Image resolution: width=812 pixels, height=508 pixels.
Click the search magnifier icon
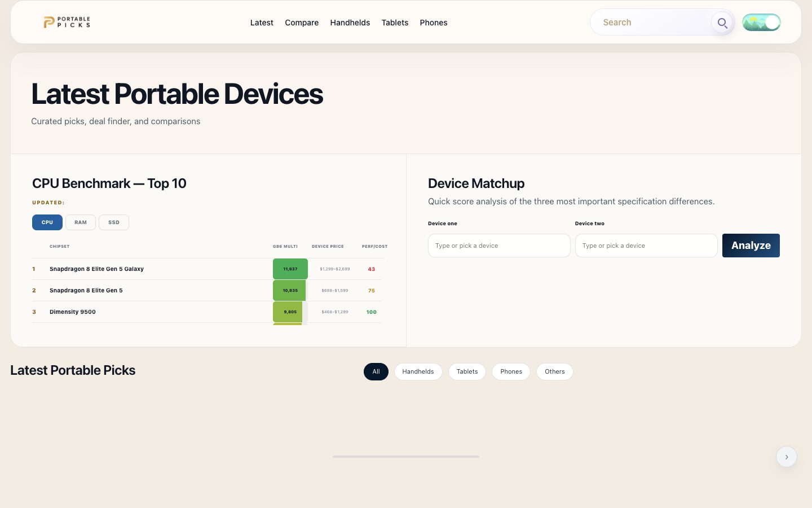click(722, 23)
